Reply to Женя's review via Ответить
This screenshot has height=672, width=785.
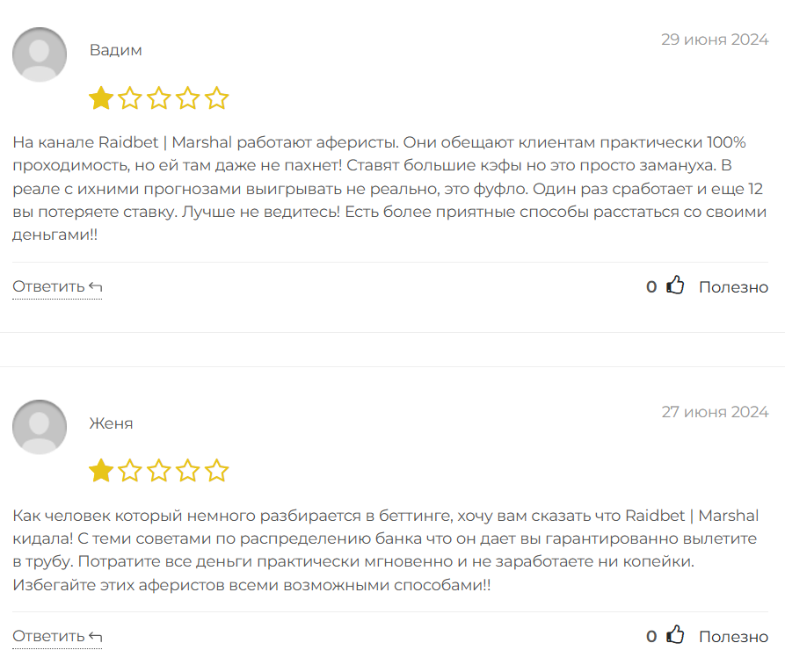pos(57,636)
